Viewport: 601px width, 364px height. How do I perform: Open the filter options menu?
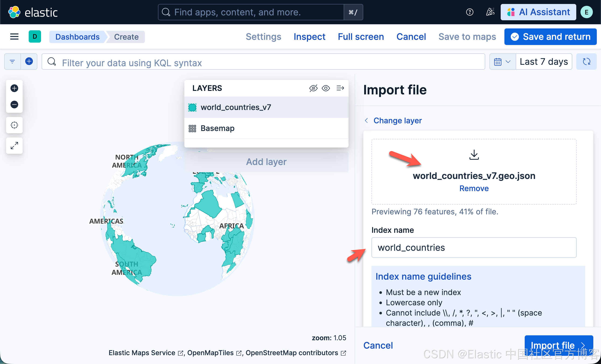point(12,62)
